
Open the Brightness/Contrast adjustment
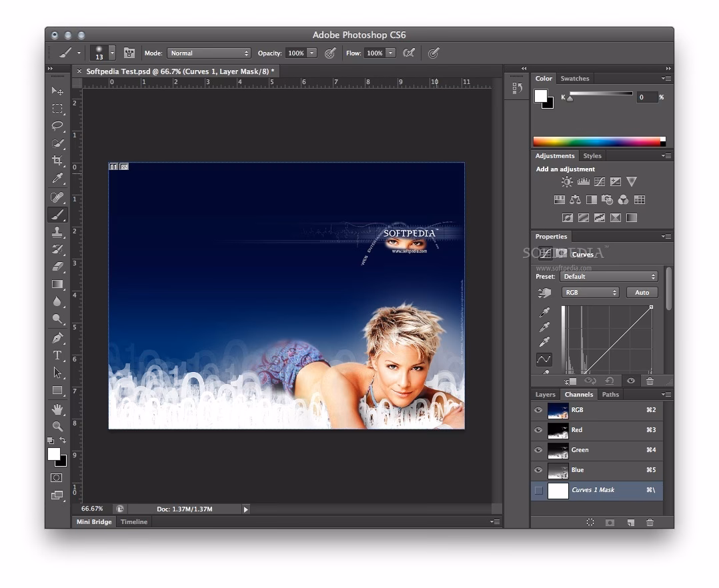(x=568, y=181)
